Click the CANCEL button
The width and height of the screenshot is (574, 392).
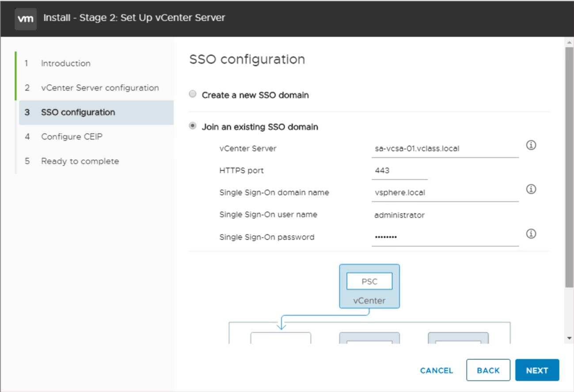click(x=437, y=370)
